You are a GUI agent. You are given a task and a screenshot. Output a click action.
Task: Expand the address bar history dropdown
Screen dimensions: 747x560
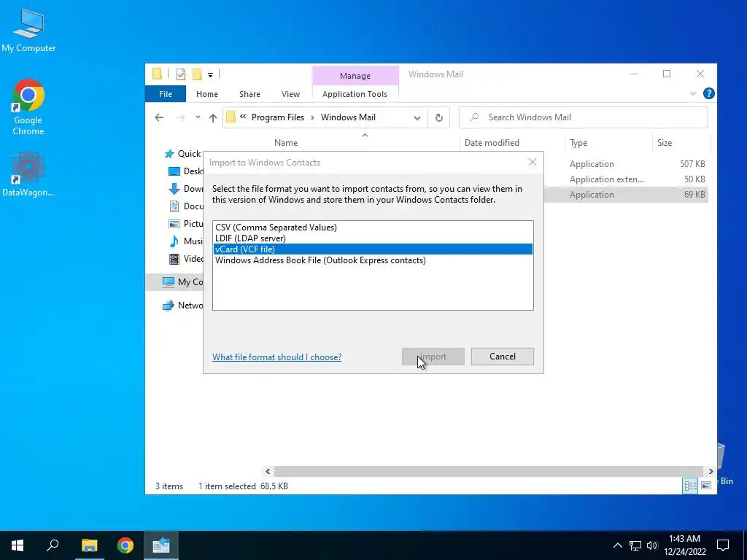(x=417, y=117)
